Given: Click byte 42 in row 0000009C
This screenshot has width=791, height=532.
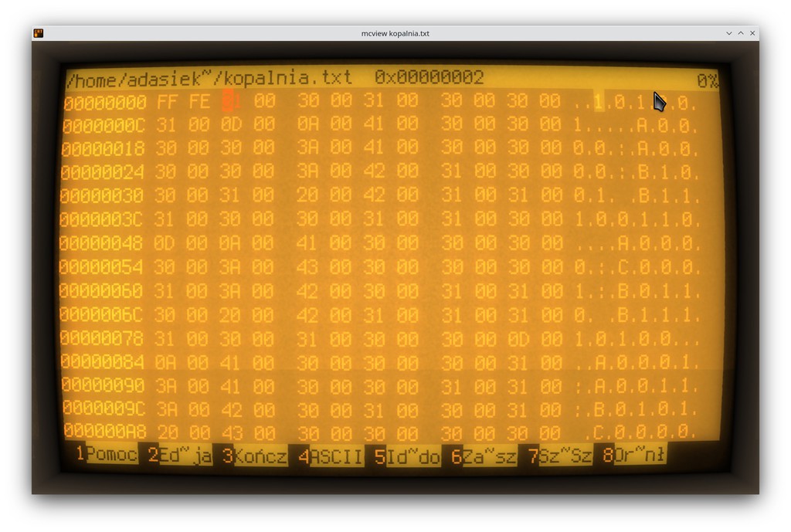Looking at the screenshot, I should [232, 409].
